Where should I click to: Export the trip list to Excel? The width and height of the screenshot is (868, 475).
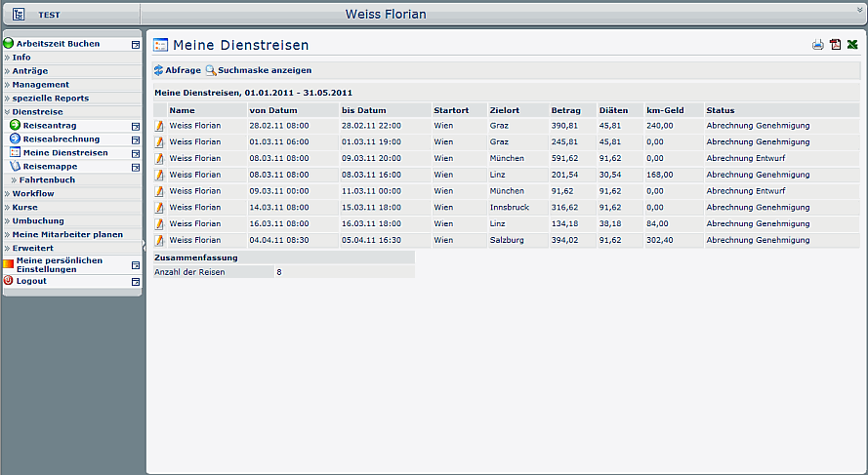coord(852,45)
